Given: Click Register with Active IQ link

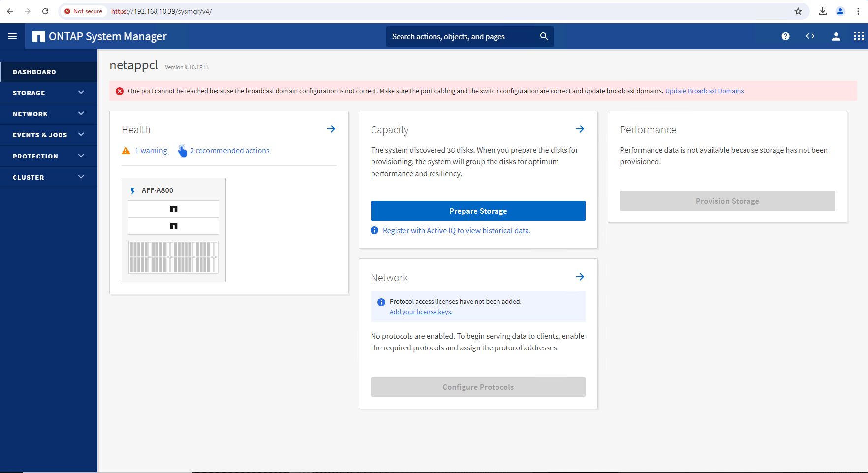Looking at the screenshot, I should tap(457, 230).
